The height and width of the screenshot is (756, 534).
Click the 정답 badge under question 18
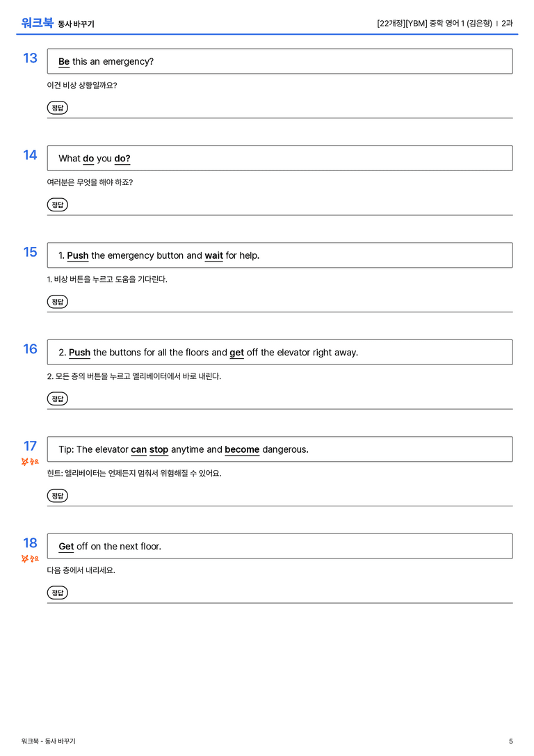[x=57, y=593]
